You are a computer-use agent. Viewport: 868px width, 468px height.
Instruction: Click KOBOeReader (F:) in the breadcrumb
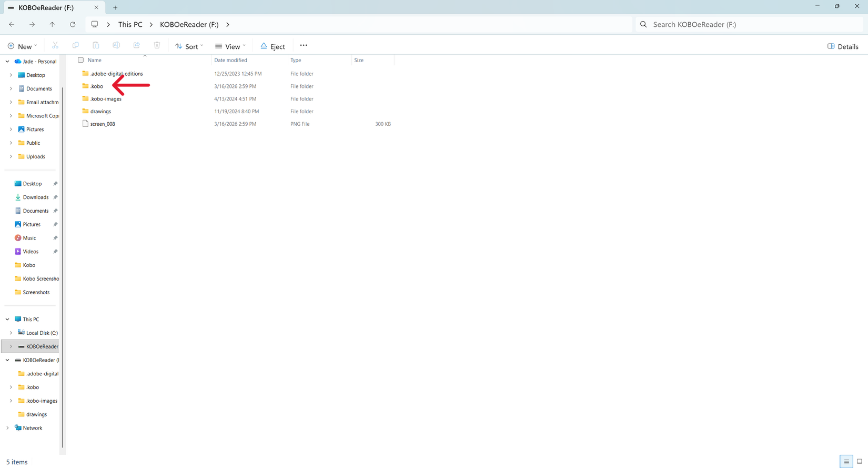(189, 24)
